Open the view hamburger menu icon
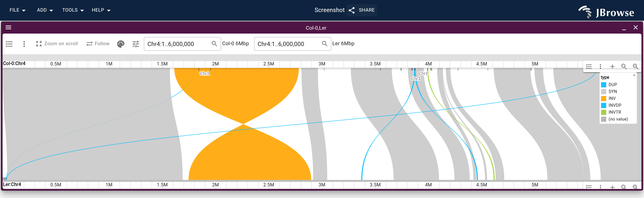The height and width of the screenshot is (198, 644). point(9,27)
